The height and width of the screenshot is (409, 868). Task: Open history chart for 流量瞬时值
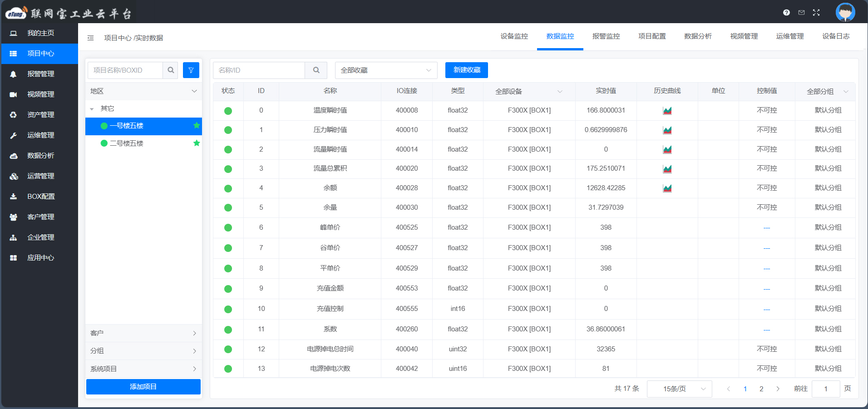(667, 149)
